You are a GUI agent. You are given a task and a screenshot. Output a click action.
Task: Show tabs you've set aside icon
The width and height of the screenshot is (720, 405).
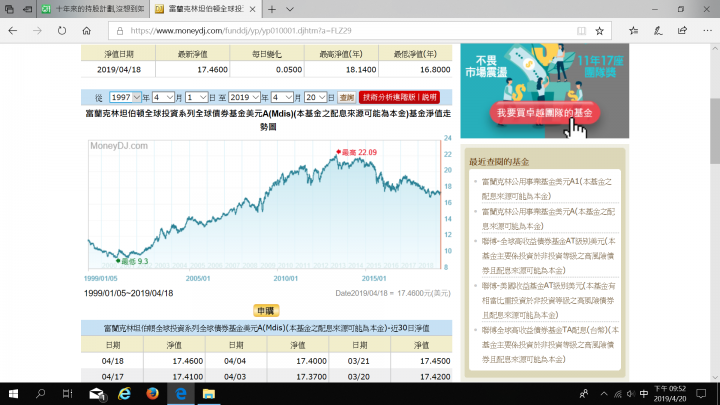tap(9, 9)
